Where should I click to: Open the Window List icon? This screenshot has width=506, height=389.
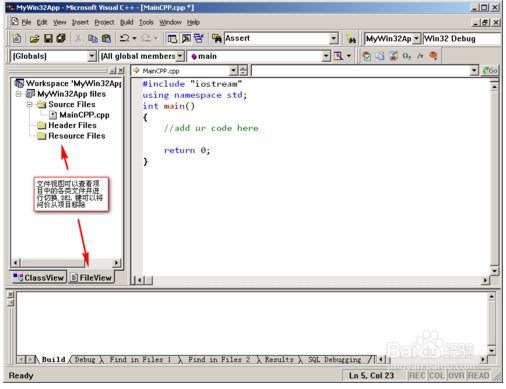coord(199,39)
